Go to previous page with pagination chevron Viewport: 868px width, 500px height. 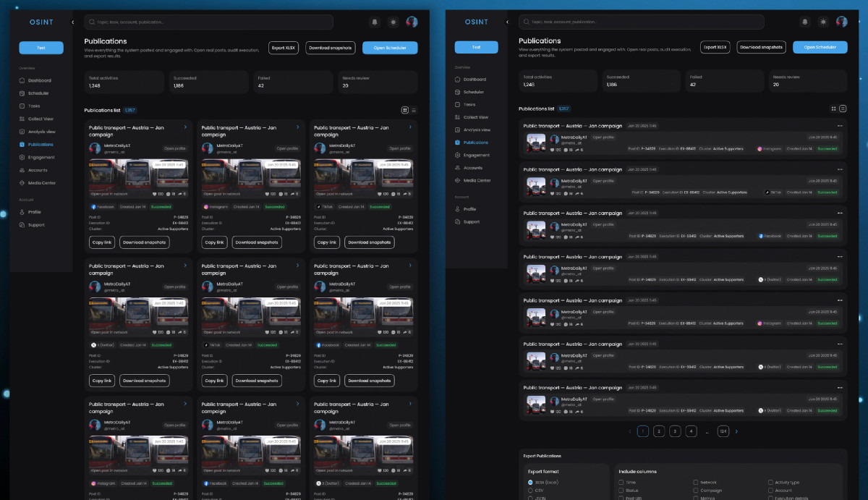[629, 431]
